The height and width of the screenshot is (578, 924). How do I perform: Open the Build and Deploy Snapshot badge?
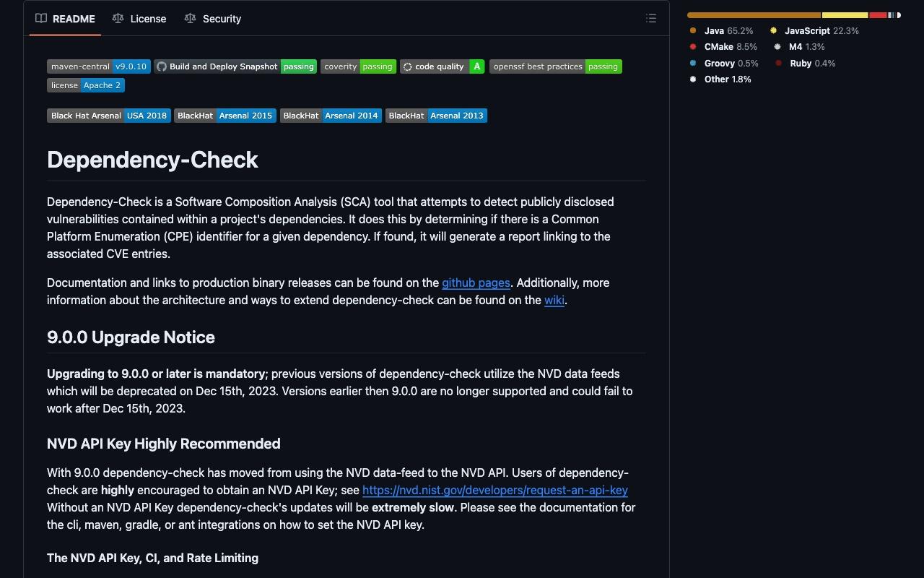click(x=235, y=66)
